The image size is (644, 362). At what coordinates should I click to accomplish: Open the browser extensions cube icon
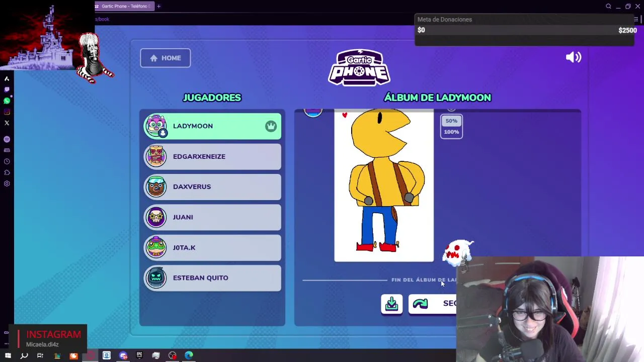pos(7,172)
